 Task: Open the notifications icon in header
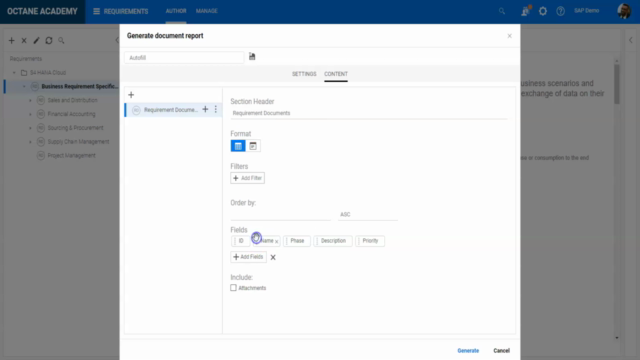(525, 11)
